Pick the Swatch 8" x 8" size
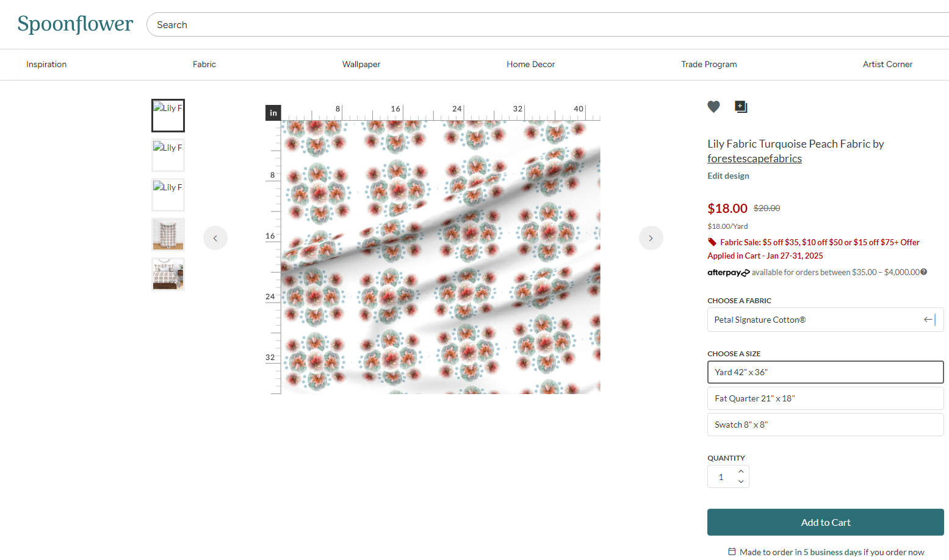Image resolution: width=949 pixels, height=560 pixels. (825, 425)
